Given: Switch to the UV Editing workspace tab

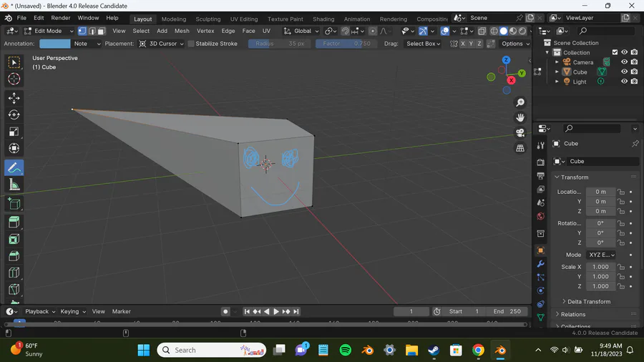Looking at the screenshot, I should point(244,19).
